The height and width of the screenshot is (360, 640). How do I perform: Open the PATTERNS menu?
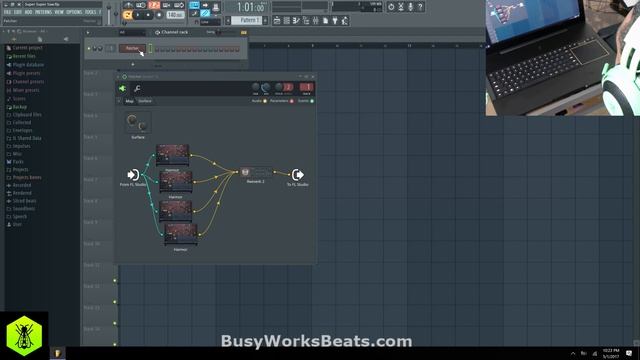point(43,12)
